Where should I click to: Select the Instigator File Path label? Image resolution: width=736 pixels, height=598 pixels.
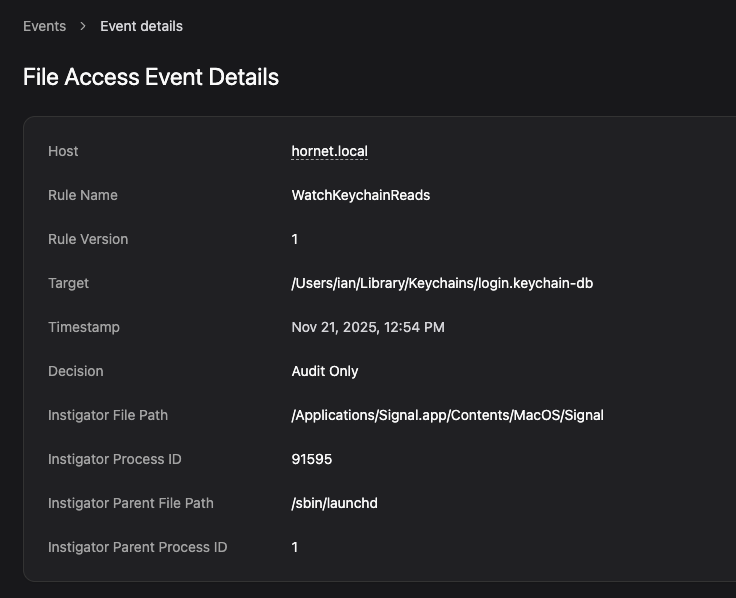coord(115,415)
